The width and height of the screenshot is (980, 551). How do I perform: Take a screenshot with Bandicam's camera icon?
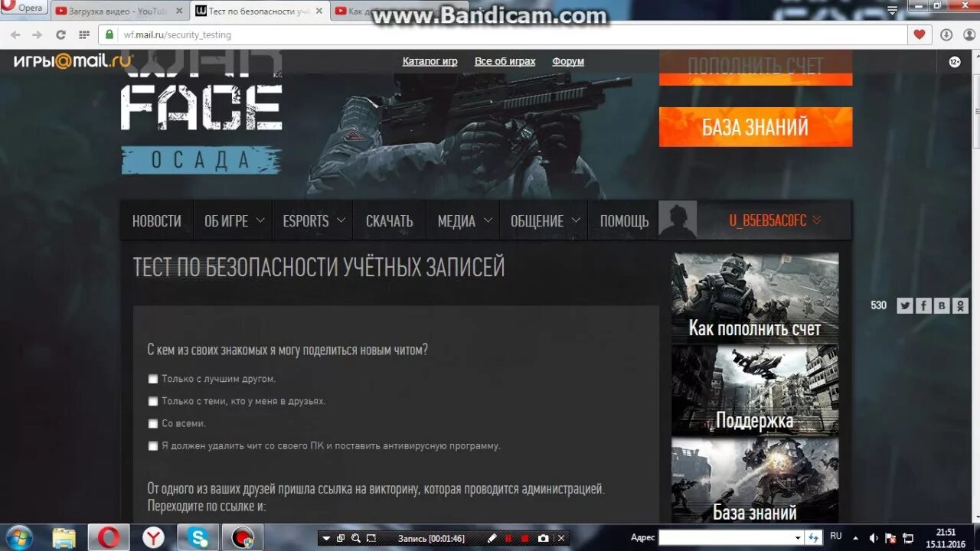(x=543, y=538)
